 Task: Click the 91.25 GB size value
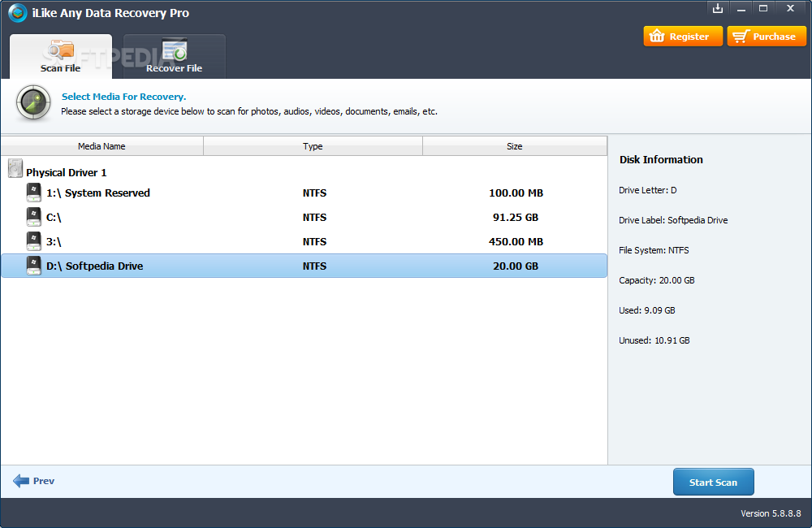coord(516,217)
